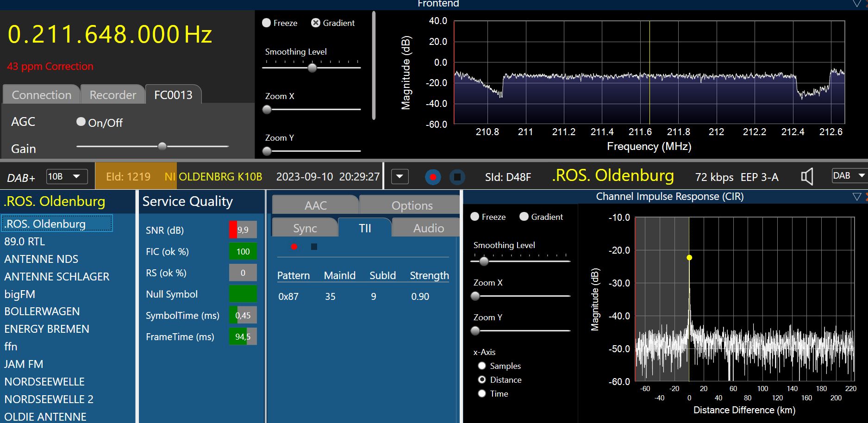Screen dimensions: 868x423
Task: Collapse the Frontend panel triangle
Action: point(857,4)
